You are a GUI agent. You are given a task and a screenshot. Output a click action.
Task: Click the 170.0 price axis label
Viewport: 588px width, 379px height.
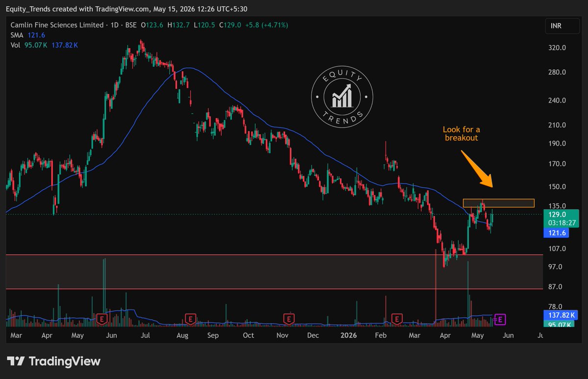pyautogui.click(x=558, y=164)
